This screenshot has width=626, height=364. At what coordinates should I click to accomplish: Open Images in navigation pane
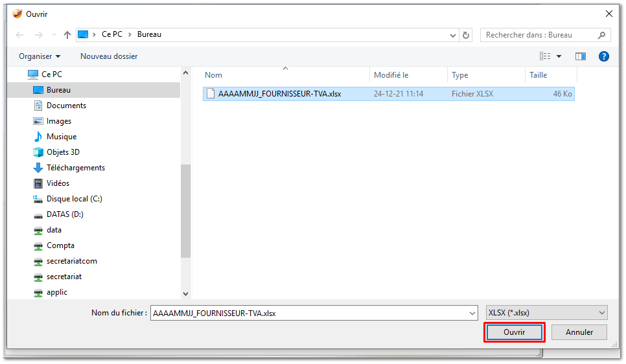point(59,121)
